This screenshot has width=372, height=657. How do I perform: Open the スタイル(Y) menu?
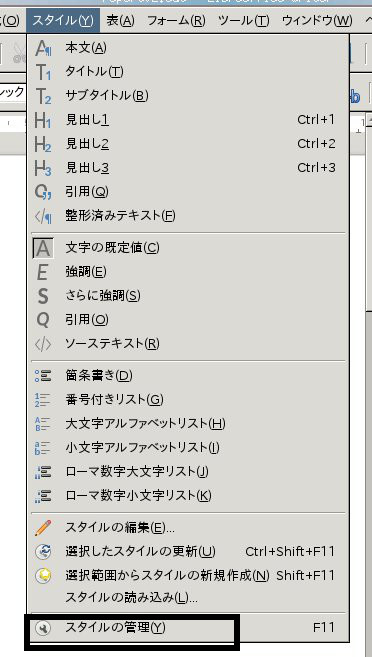(63, 20)
